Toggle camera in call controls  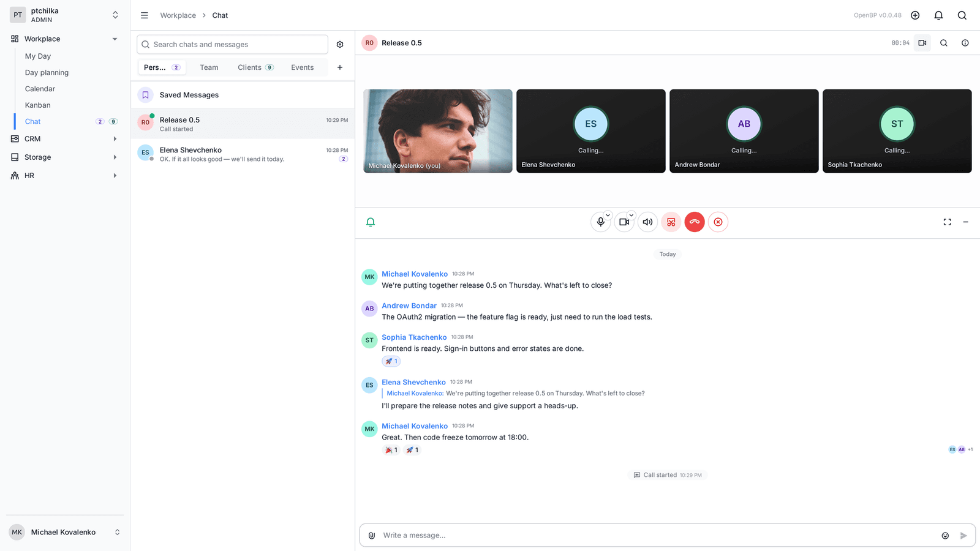pos(624,222)
